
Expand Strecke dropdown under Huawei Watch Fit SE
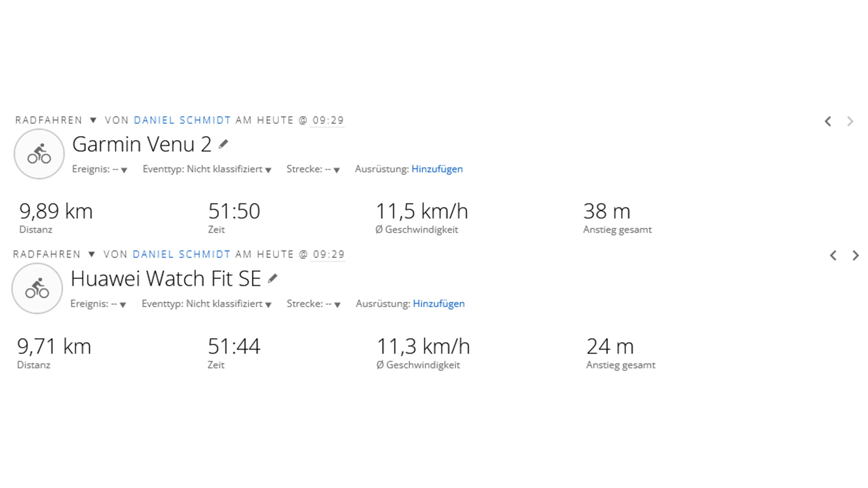coord(337,305)
